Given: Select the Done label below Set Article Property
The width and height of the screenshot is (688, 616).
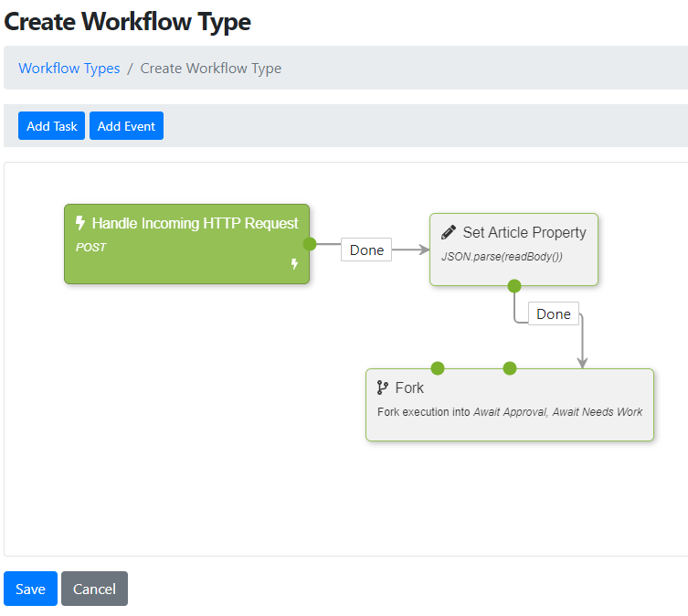Looking at the screenshot, I should coord(554,313).
